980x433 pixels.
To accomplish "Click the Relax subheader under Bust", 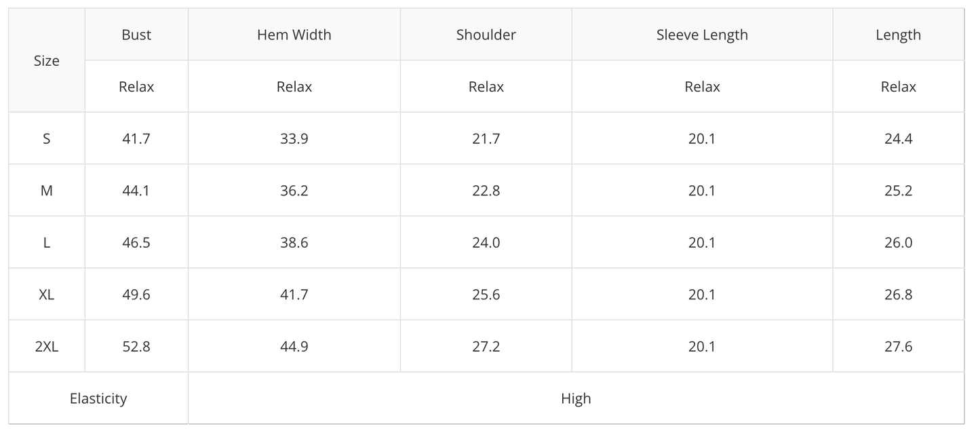I will point(136,87).
